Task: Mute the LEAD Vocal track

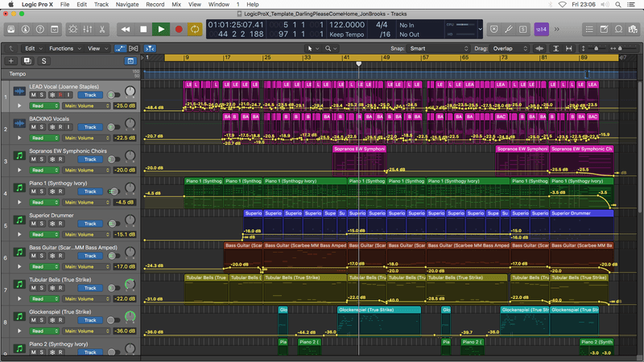Action: point(33,95)
